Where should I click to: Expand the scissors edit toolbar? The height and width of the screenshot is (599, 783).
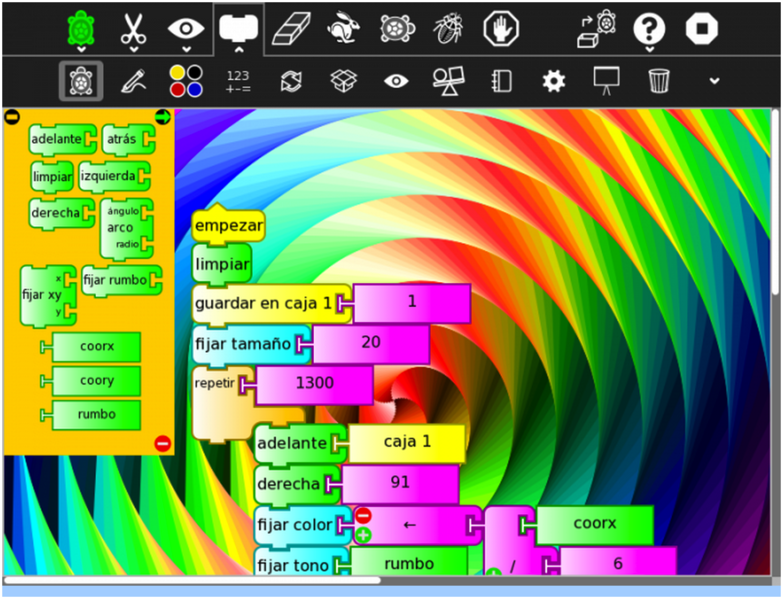point(133,28)
